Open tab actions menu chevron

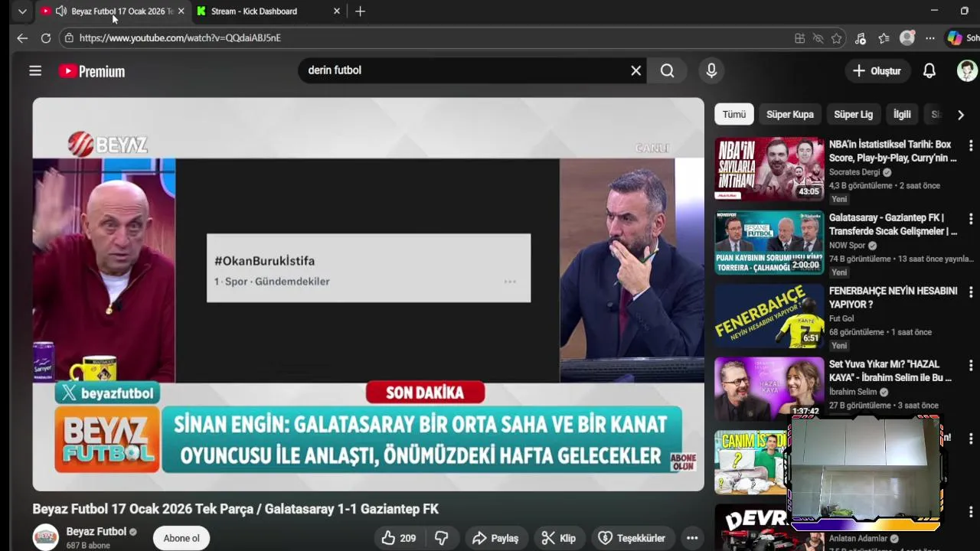pyautogui.click(x=22, y=11)
